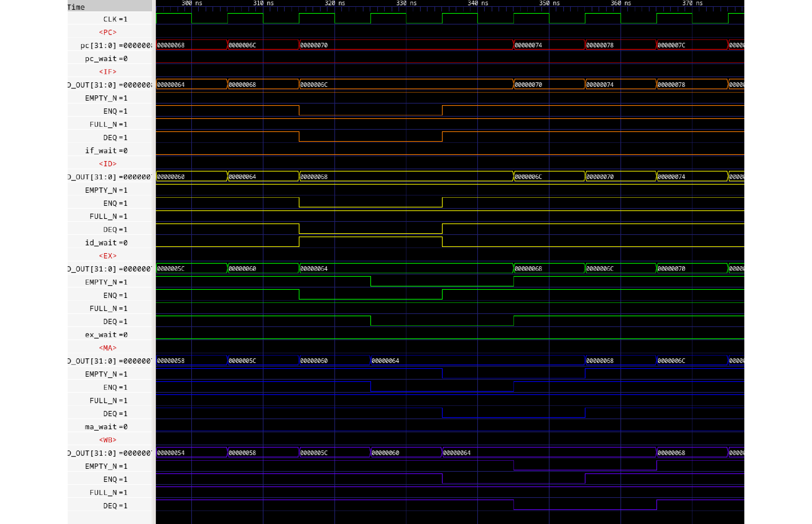Click the <WB> group comment label
This screenshot has width=812, height=524.
pos(108,440)
